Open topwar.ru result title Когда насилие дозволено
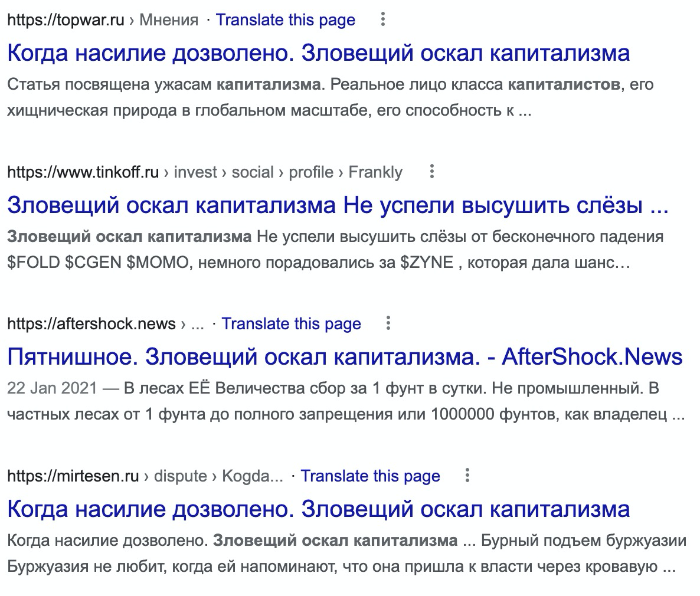700x596 pixels. click(x=319, y=53)
